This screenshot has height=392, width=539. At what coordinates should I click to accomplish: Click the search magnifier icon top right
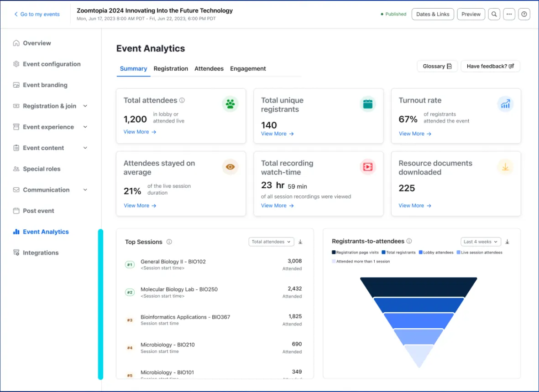tap(494, 14)
